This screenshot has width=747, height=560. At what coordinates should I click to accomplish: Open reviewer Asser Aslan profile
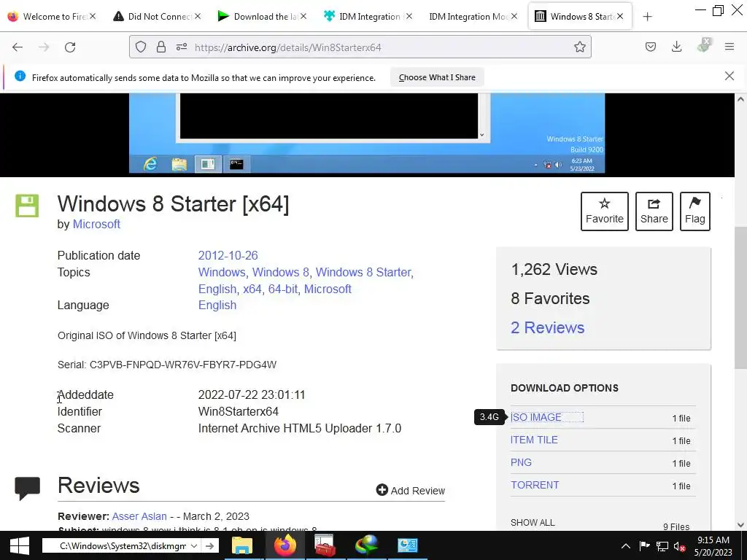pyautogui.click(x=139, y=516)
